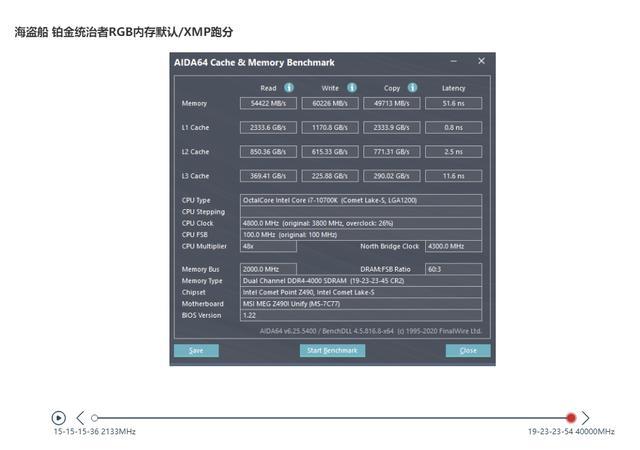This screenshot has width=640, height=450.
Task: Click L2 Cache latency 2.5 ns
Action: 453,151
